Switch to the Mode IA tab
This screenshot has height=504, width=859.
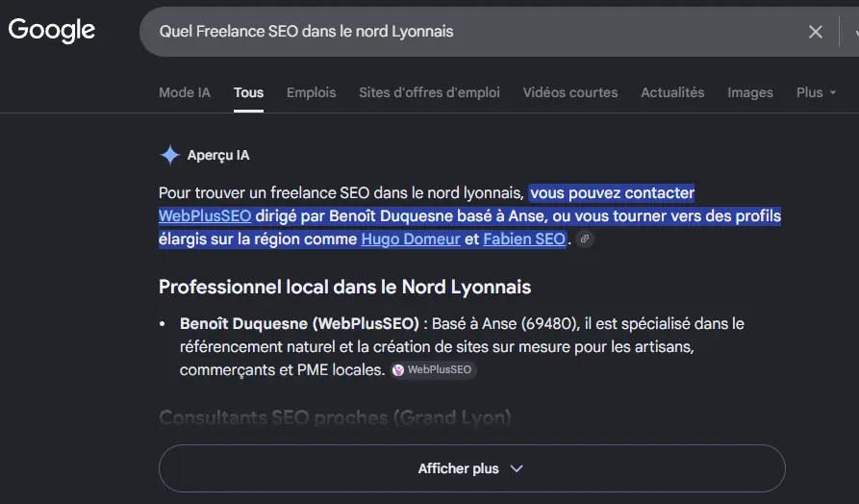point(185,92)
